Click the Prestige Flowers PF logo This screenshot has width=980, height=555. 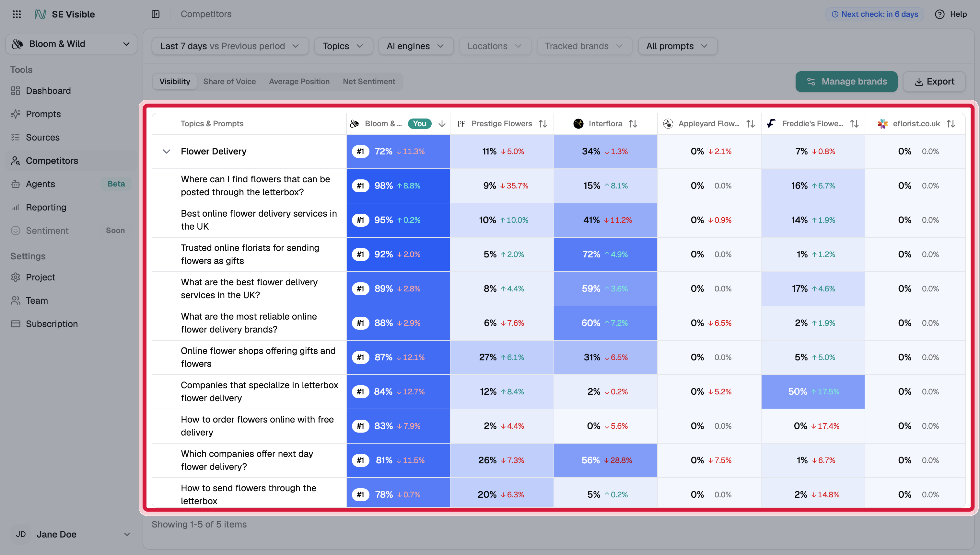tap(461, 123)
